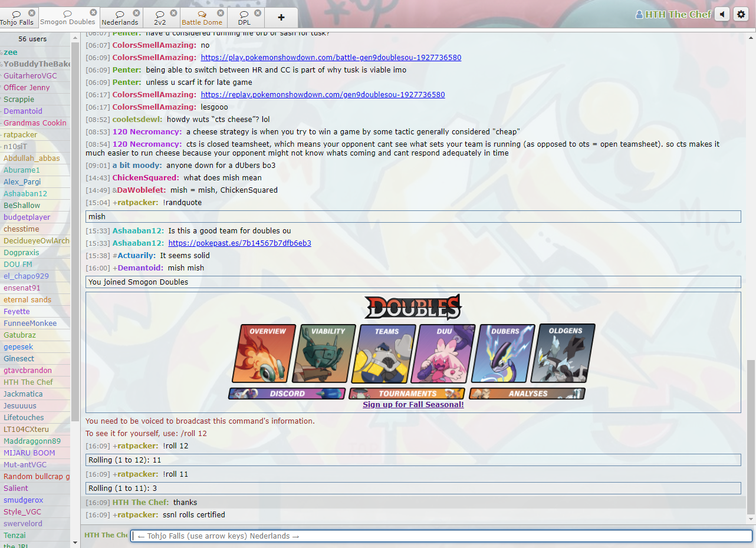Select user Abdullah_abbas in list
This screenshot has height=548, width=756.
point(35,159)
